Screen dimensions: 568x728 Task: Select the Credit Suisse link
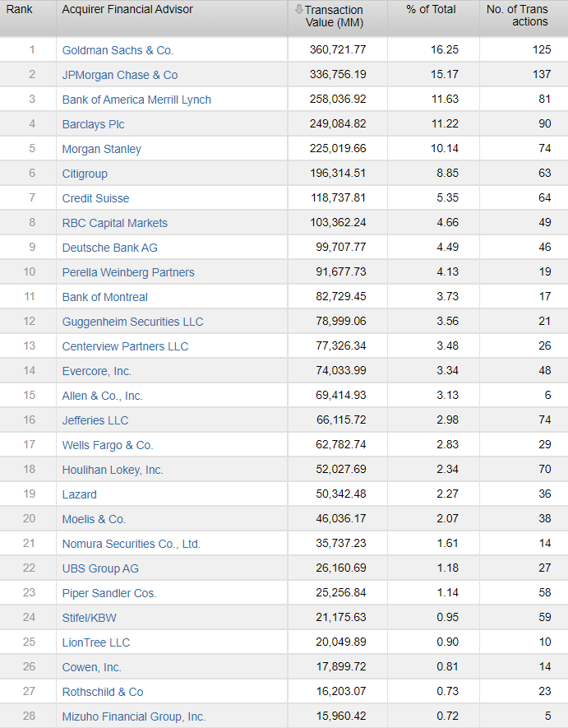pyautogui.click(x=95, y=198)
